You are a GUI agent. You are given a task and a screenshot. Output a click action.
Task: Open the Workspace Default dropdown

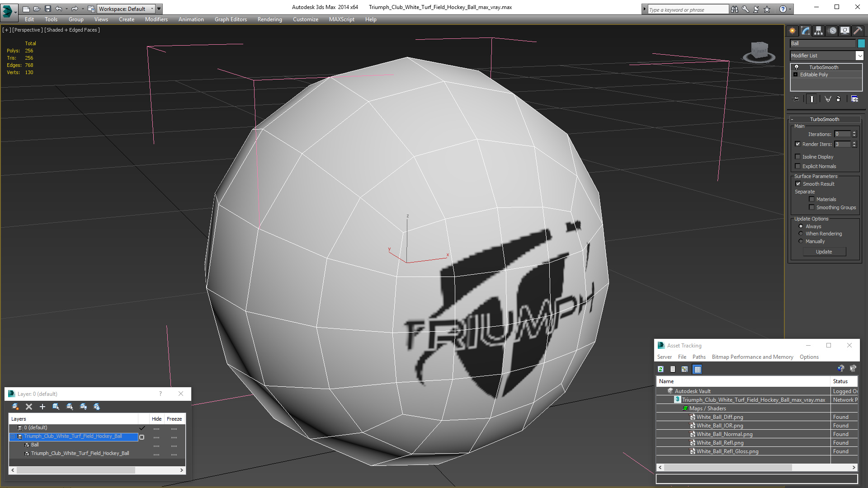[126, 9]
